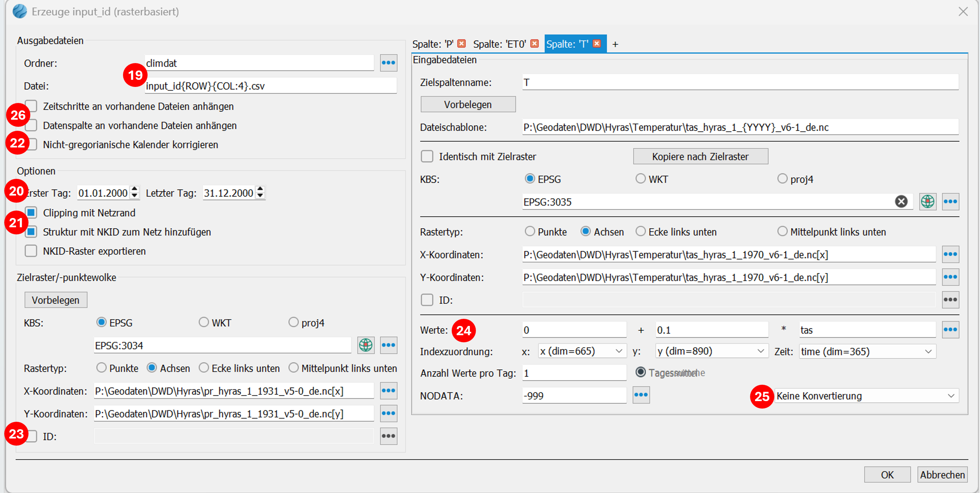The image size is (980, 493).
Task: Check Identisch mit Zielraster option
Action: [427, 156]
